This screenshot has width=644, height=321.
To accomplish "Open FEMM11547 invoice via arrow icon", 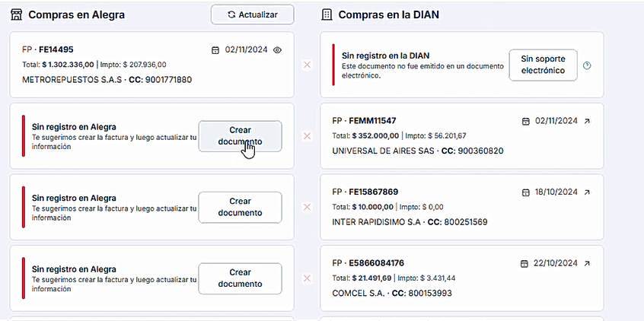I will pos(587,121).
